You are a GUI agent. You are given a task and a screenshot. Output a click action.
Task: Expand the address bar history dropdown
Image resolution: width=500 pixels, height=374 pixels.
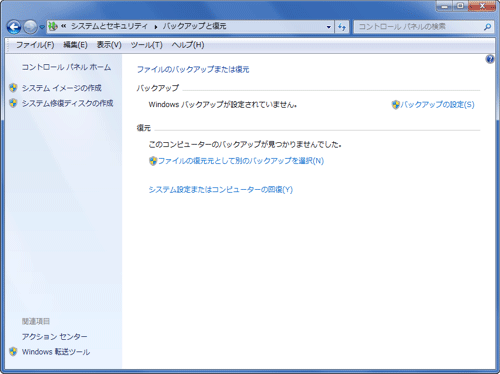click(329, 27)
